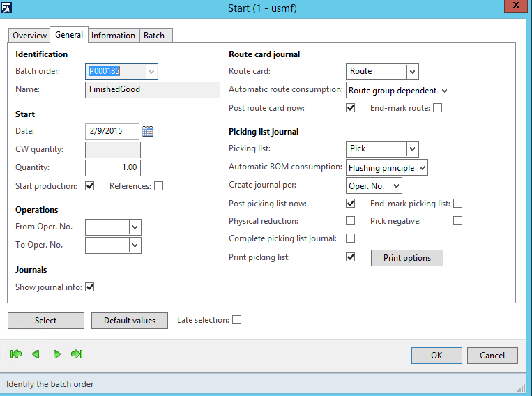Image resolution: width=532 pixels, height=396 pixels.
Task: Expand the From Oper. No. dropdown
Action: [135, 227]
